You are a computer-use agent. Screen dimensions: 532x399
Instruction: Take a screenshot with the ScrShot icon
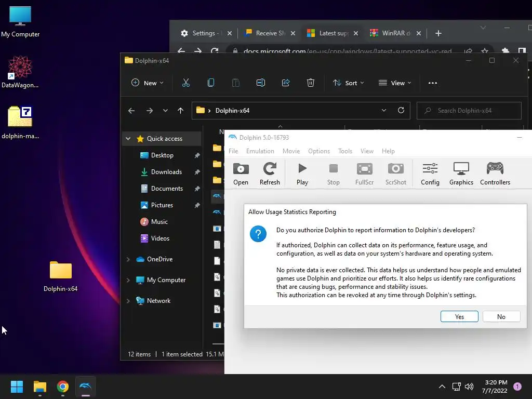(x=395, y=174)
